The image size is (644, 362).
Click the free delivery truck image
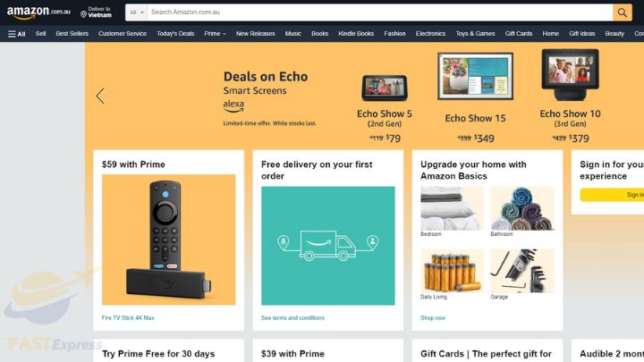[327, 246]
